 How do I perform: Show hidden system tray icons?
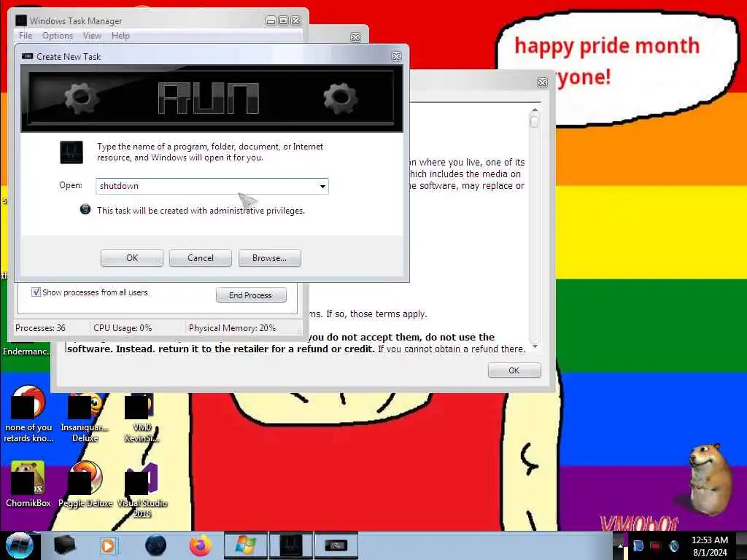click(x=620, y=546)
